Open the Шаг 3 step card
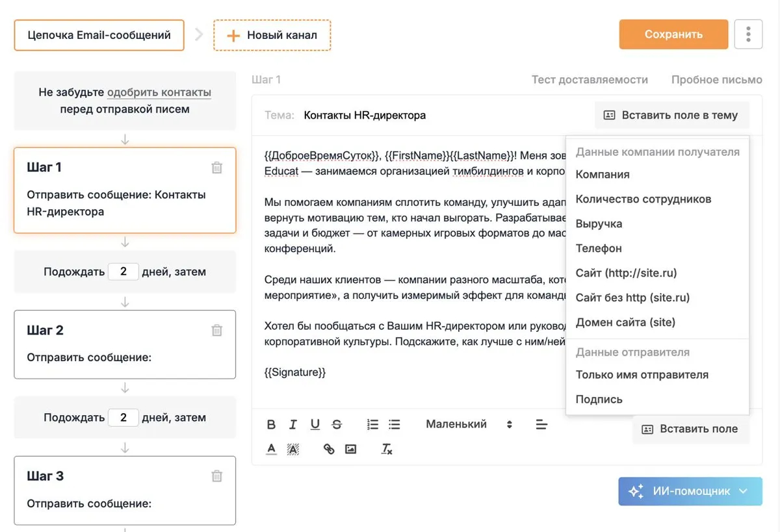This screenshot has height=532, width=780. coord(125,490)
